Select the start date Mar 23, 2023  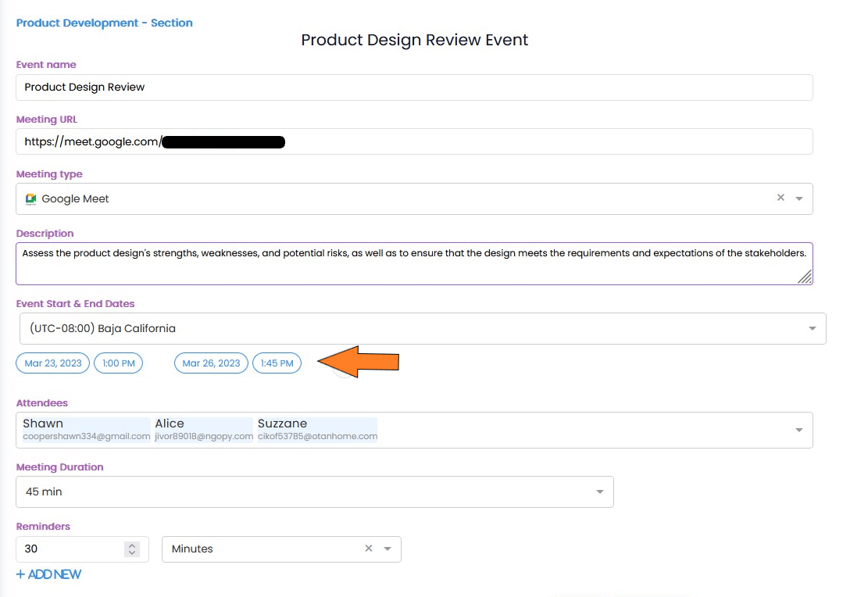click(52, 363)
